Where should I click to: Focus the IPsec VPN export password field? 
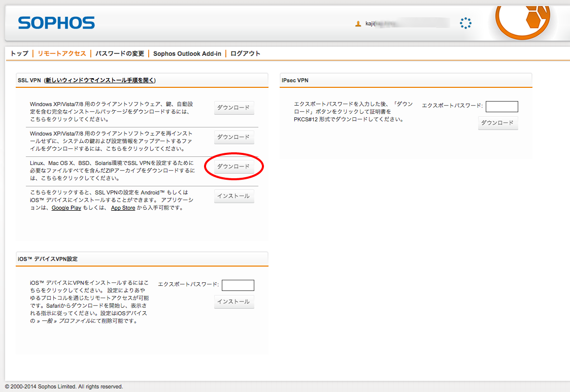coord(501,107)
